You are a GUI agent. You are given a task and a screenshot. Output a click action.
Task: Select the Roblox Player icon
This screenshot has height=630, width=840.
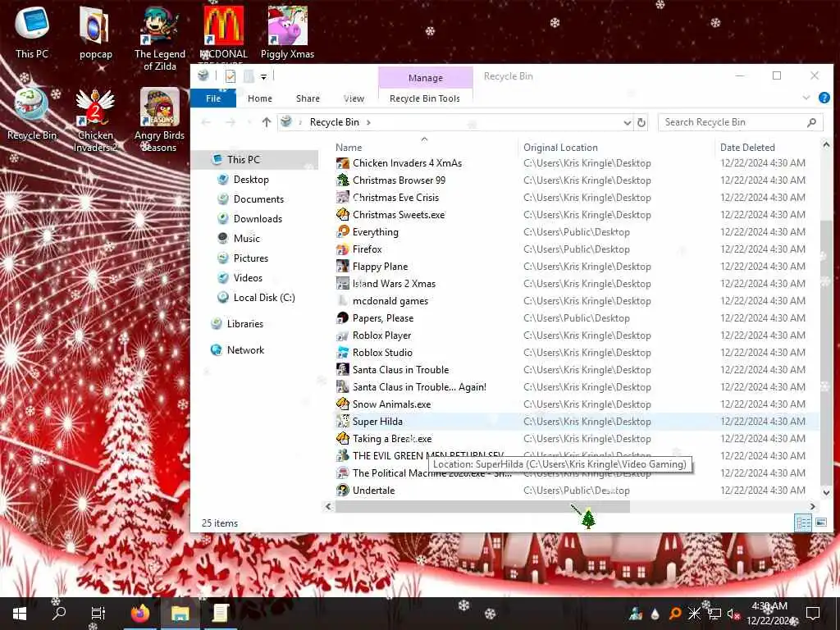tap(343, 336)
